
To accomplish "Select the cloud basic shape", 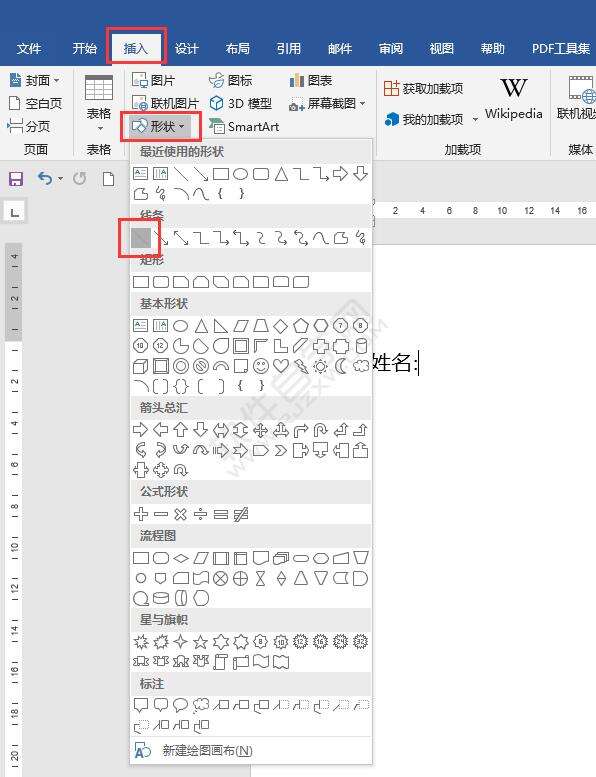I will pyautogui.click(x=361, y=366).
